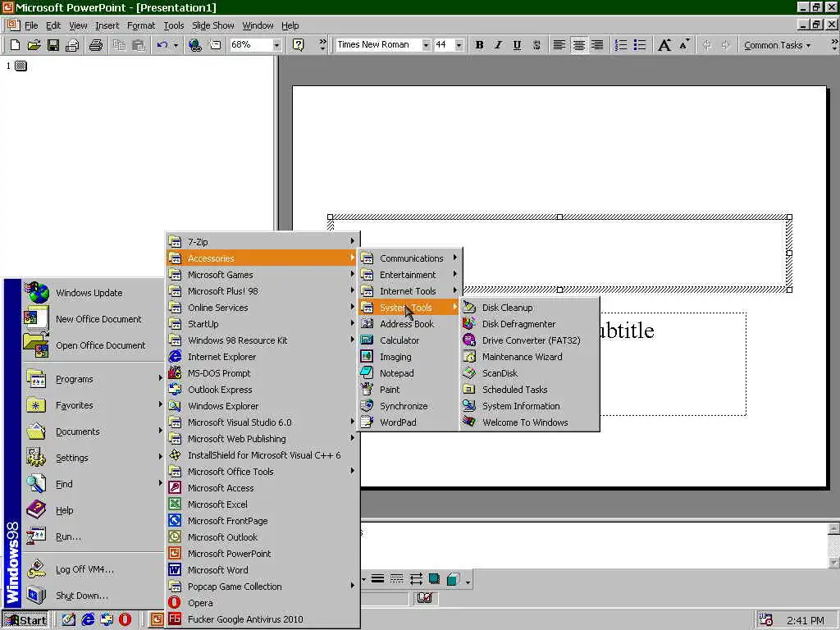Screen dimensions: 840x630
Task: Open the Tools menu
Action: pyautogui.click(x=174, y=25)
